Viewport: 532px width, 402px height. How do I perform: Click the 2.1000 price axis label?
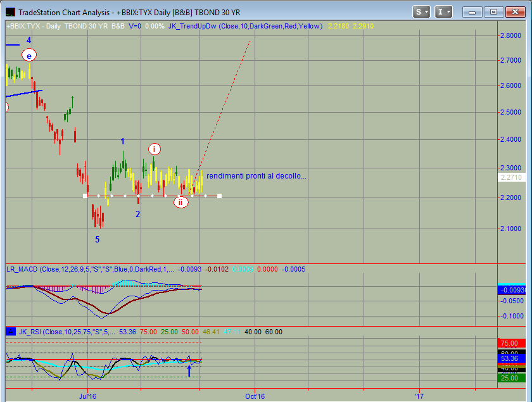pyautogui.click(x=511, y=229)
